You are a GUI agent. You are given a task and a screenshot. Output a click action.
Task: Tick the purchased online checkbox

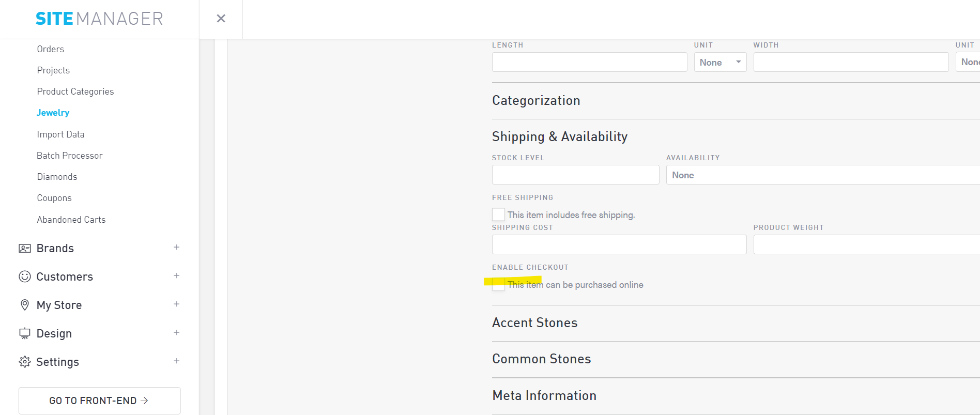click(498, 285)
